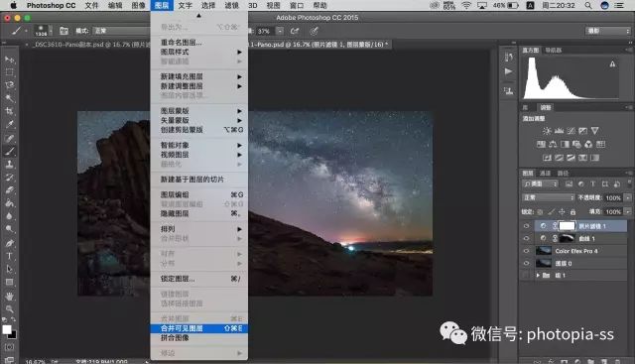Toggle filter for type layers
This screenshot has height=364, width=635.
(x=593, y=183)
